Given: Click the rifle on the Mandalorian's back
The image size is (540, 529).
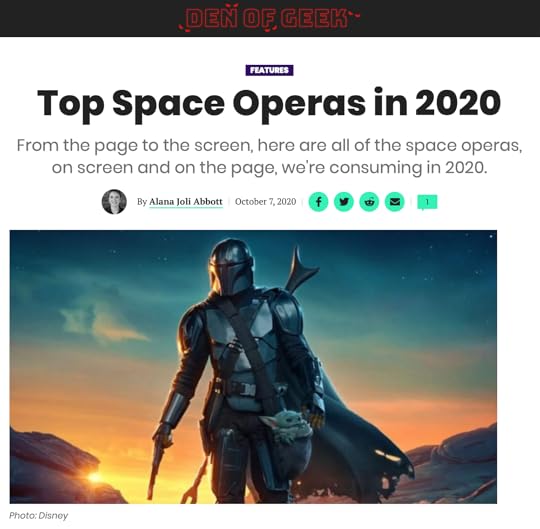Looking at the screenshot, I should tap(299, 269).
